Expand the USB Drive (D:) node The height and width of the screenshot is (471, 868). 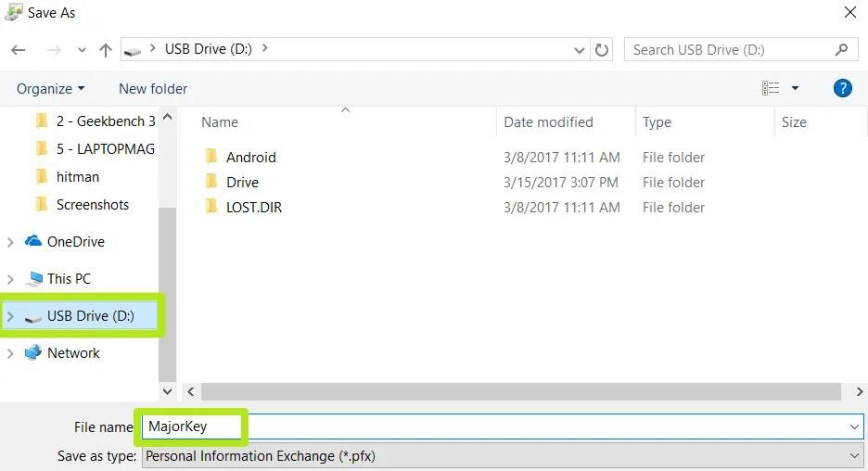pos(10,316)
